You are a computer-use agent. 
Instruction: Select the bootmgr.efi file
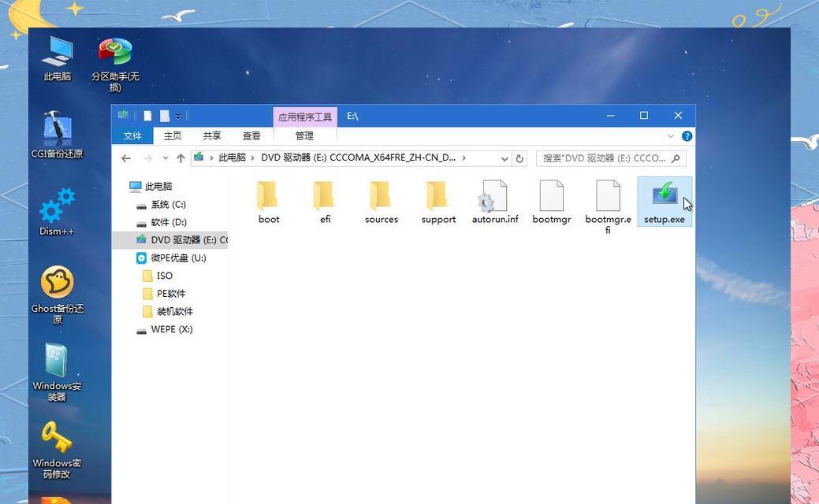(608, 206)
